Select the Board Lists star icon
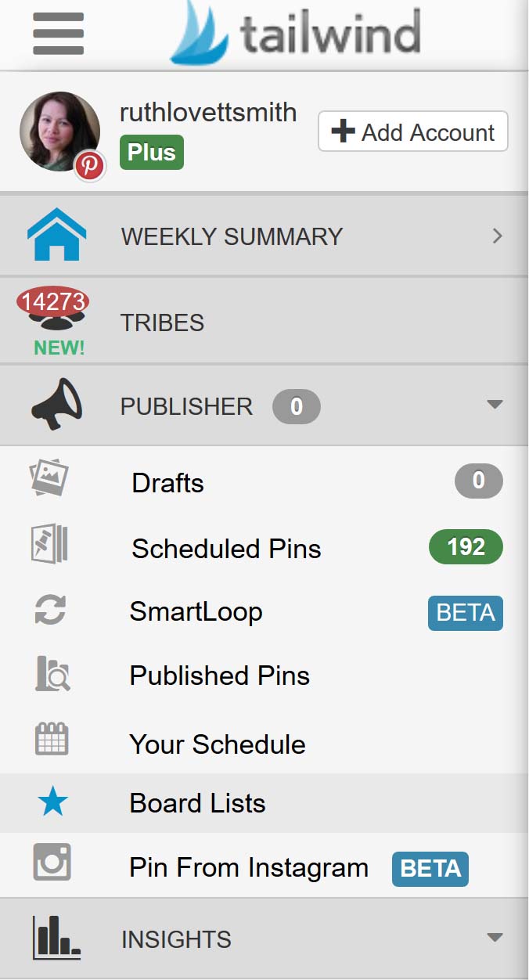The image size is (529, 980). pos(52,803)
